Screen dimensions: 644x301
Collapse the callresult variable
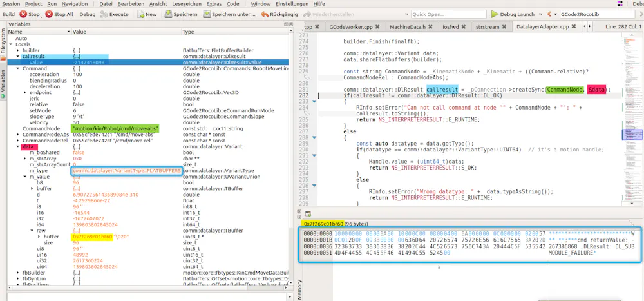[x=18, y=56]
